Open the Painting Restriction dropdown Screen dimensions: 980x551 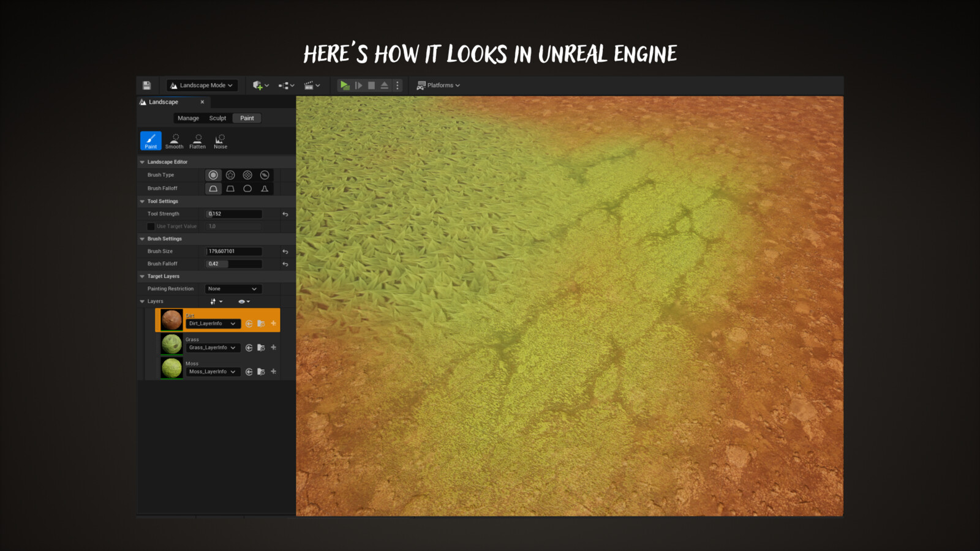(x=233, y=289)
